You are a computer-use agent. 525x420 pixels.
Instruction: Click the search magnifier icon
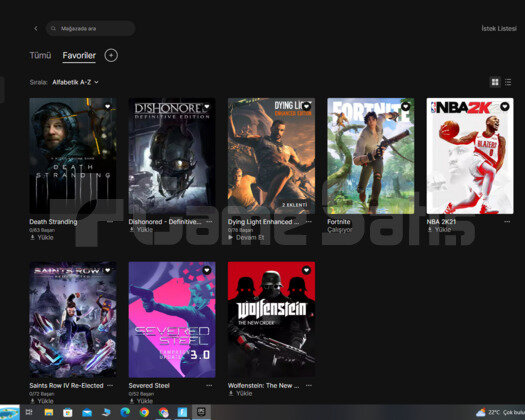point(53,28)
